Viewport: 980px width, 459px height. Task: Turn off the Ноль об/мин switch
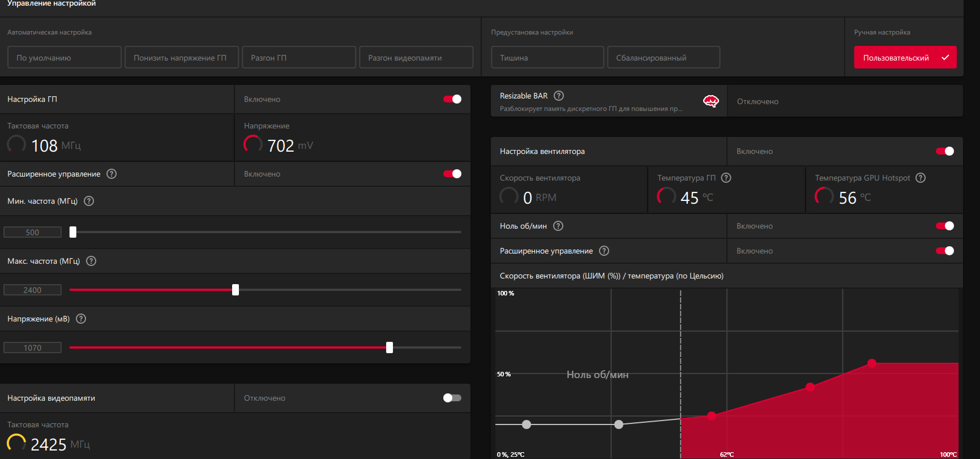tap(945, 226)
